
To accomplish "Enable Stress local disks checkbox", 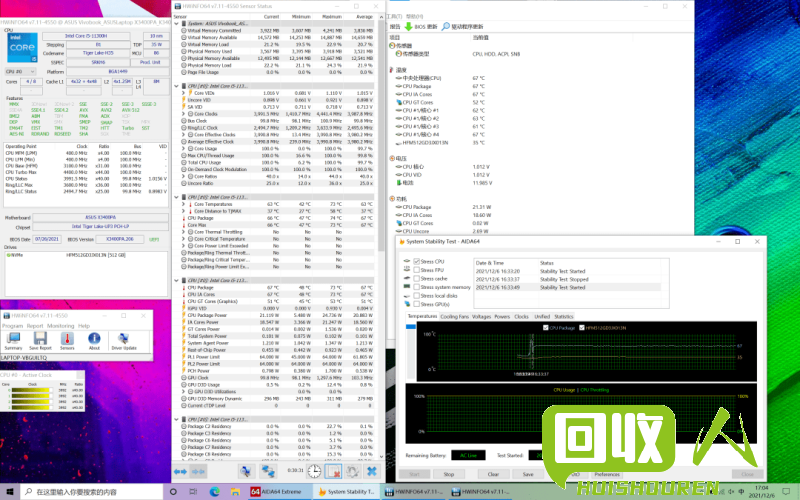I will [417, 296].
